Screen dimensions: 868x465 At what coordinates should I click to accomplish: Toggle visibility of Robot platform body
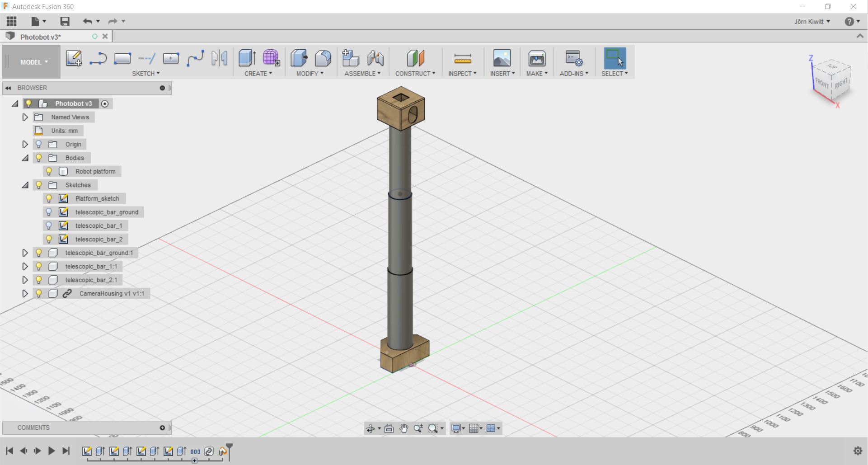49,171
